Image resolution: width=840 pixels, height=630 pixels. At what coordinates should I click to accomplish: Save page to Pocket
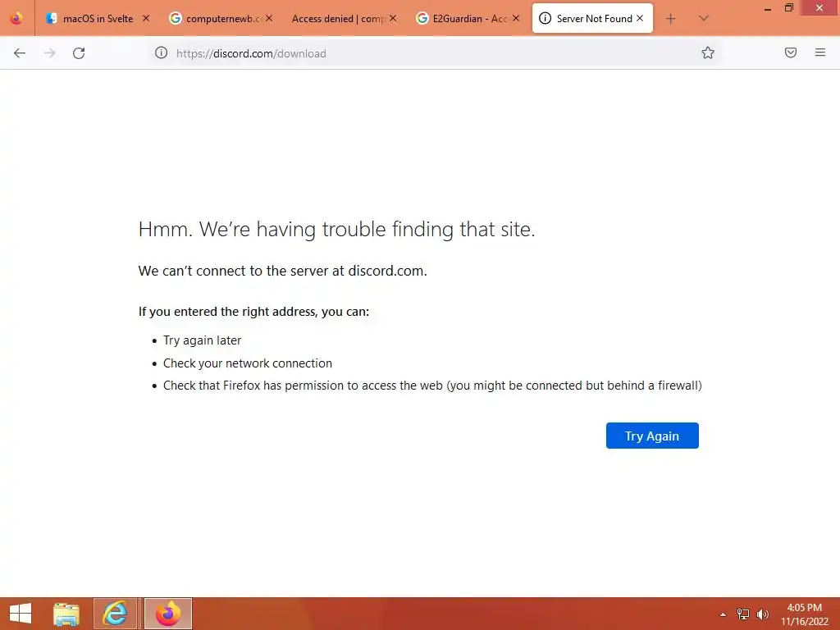(x=791, y=52)
